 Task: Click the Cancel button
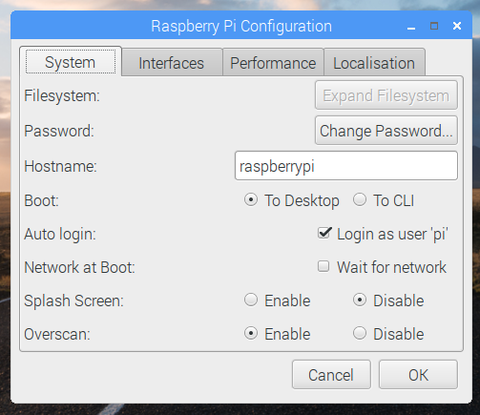[x=331, y=375]
